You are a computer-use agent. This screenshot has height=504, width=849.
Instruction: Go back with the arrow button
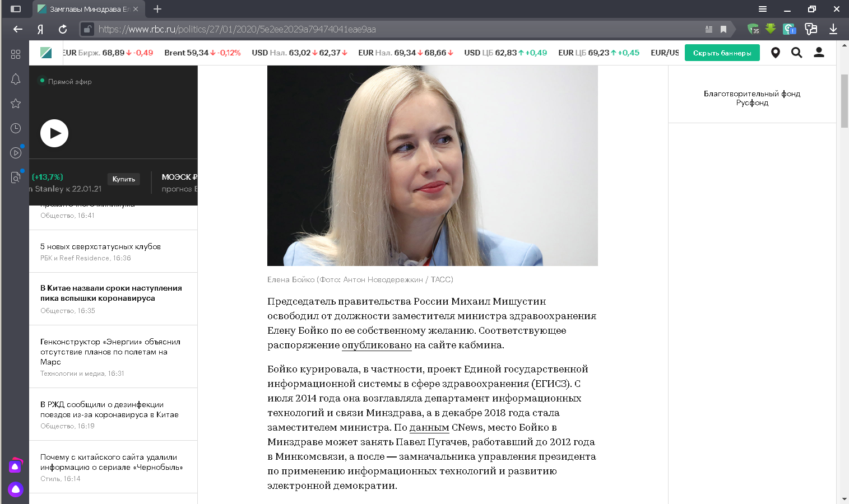18,29
